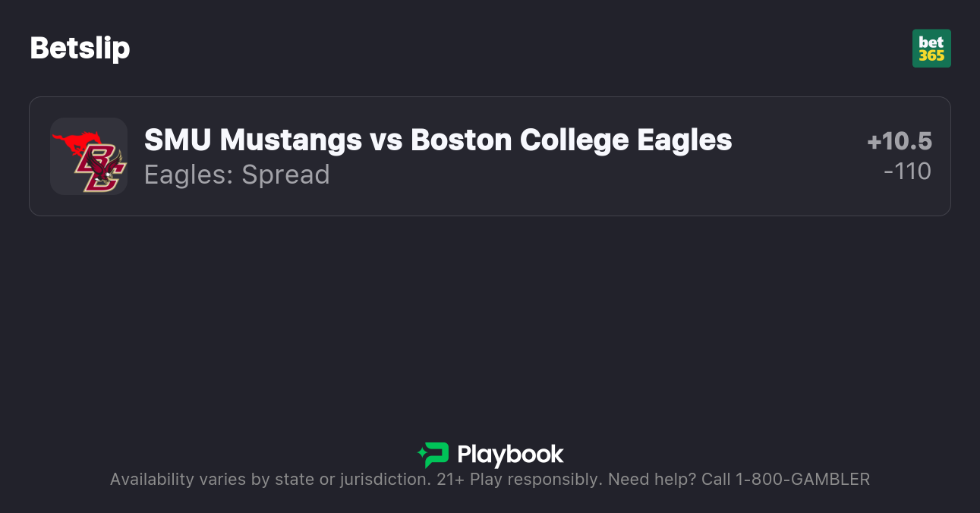The width and height of the screenshot is (980, 513).
Task: Select the -110 odds value
Action: [907, 172]
